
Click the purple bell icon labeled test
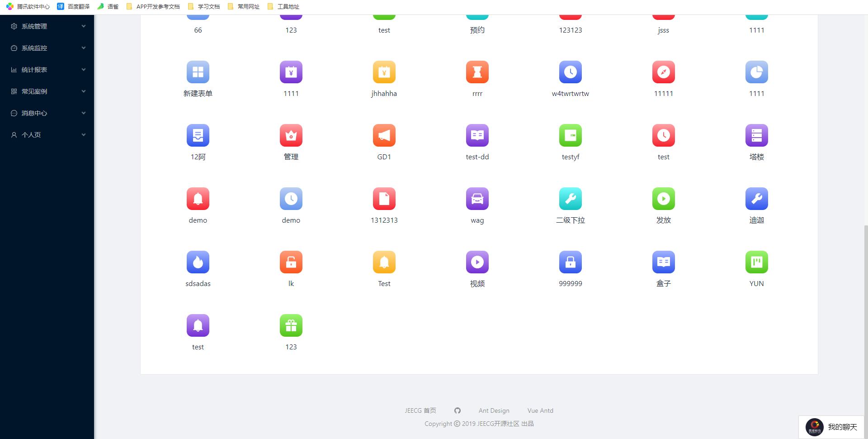[198, 325]
